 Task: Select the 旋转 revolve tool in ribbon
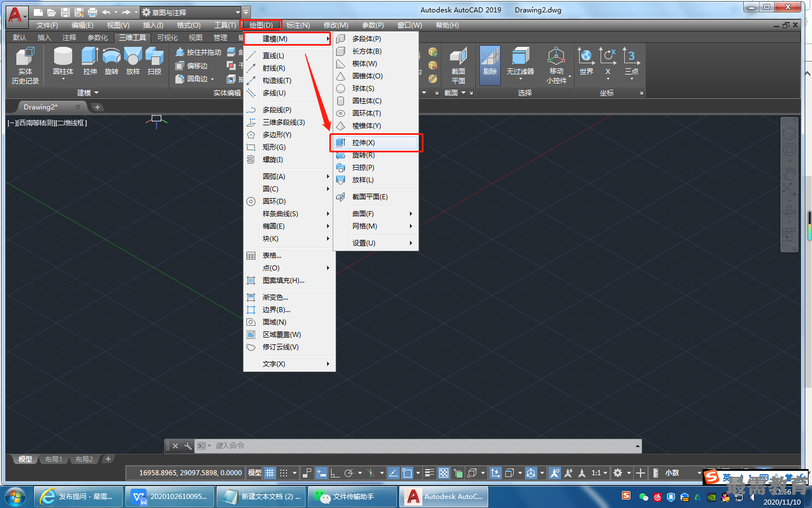112,62
